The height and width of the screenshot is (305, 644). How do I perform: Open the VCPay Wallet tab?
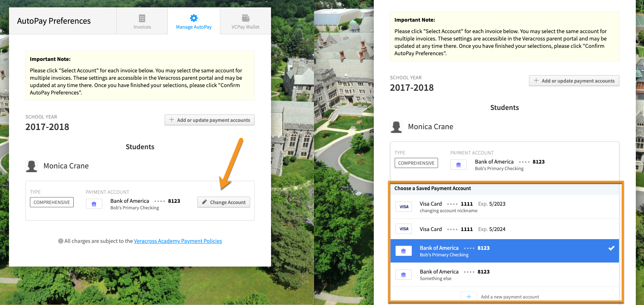click(245, 22)
